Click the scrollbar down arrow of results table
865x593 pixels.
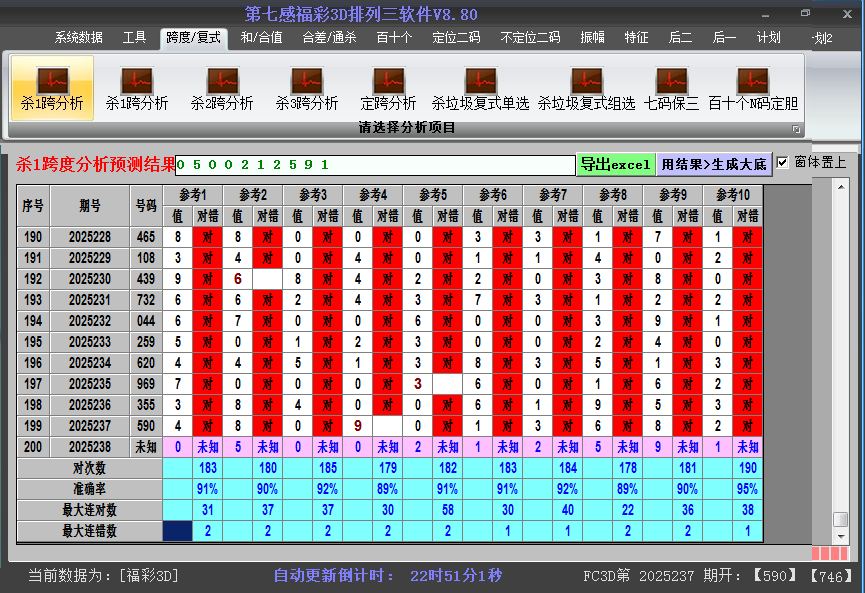click(x=841, y=537)
